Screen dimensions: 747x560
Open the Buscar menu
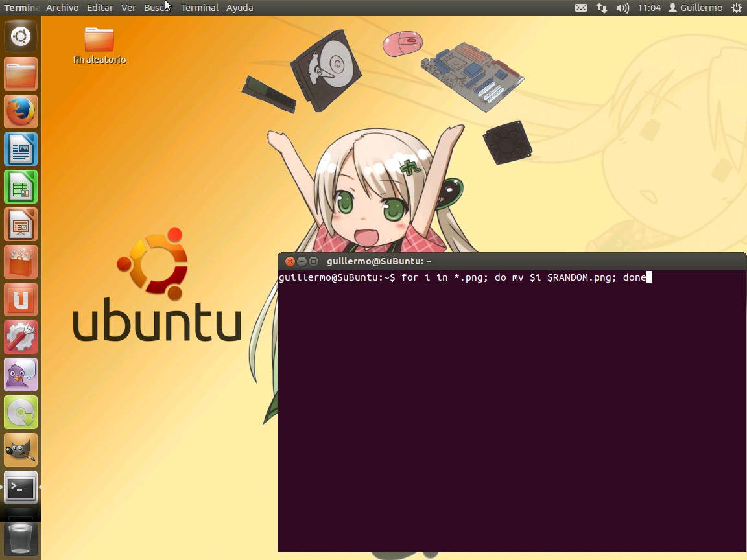[158, 8]
